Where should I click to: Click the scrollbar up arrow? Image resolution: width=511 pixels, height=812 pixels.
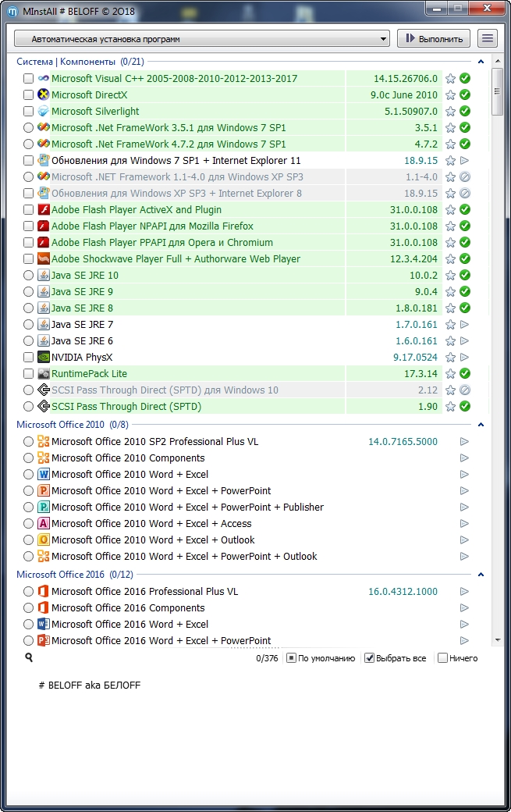click(x=498, y=61)
